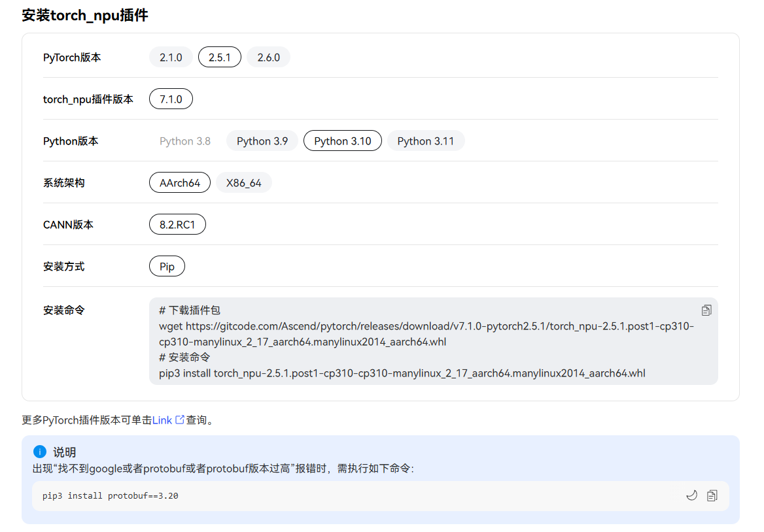Copy the pip3 install protobuf command

click(712, 496)
